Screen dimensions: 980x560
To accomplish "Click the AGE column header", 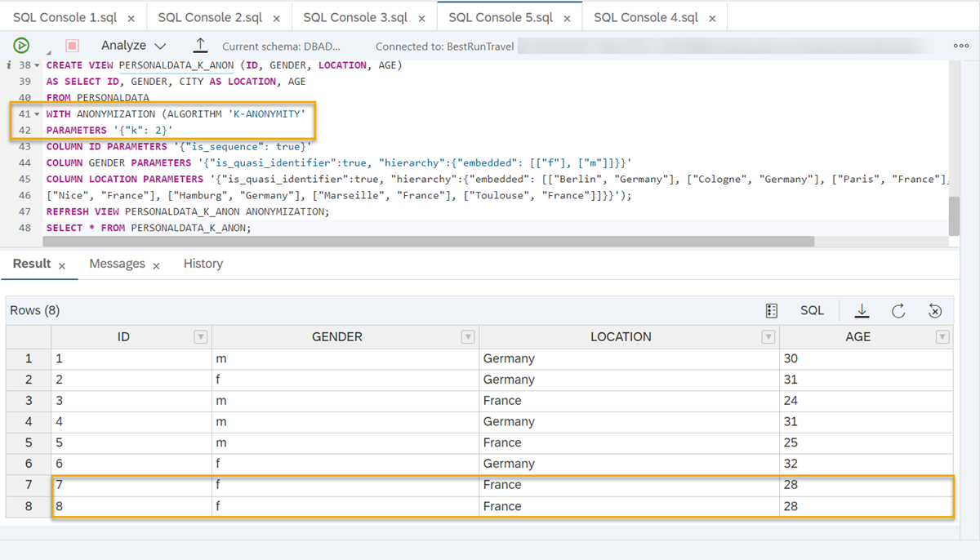I will (x=857, y=337).
